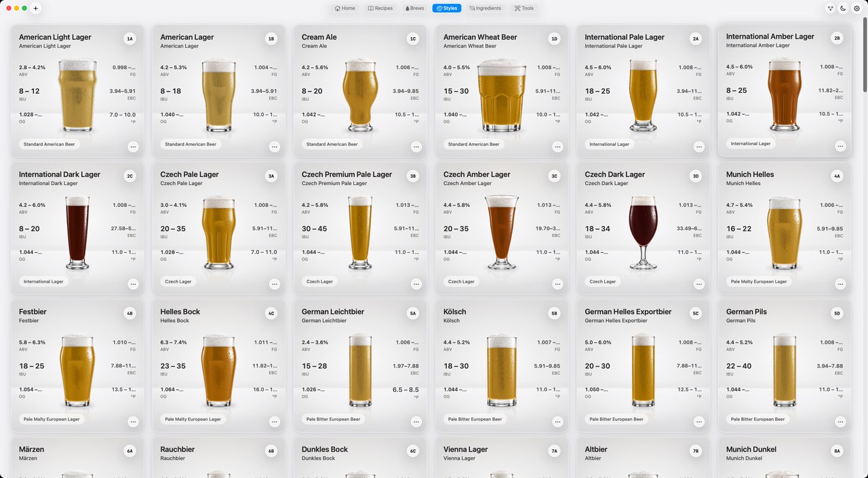Switch to the Recipes tab
This screenshot has width=868, height=478.
(x=380, y=8)
